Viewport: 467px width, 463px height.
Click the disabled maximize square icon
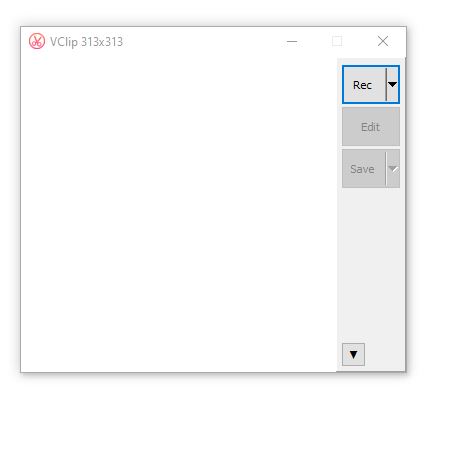[337, 41]
